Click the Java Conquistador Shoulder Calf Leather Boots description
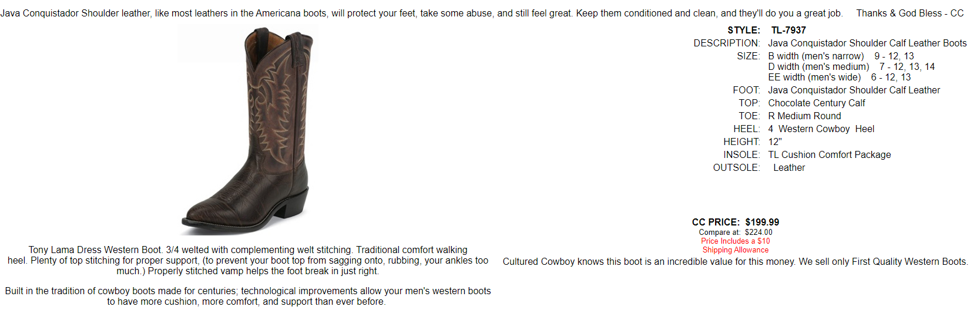980x320 pixels. 867,43
